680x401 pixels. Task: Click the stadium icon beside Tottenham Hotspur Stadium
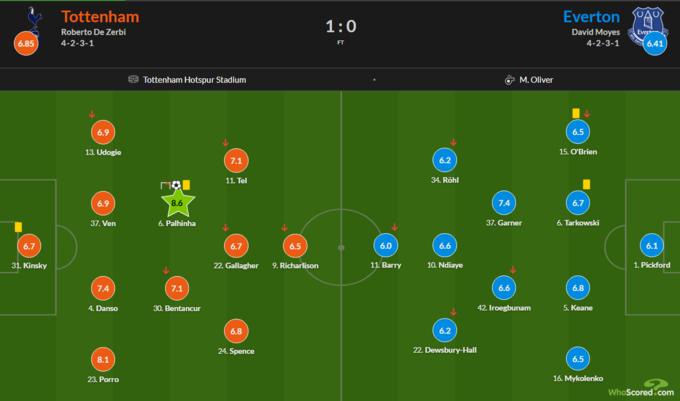coord(133,79)
